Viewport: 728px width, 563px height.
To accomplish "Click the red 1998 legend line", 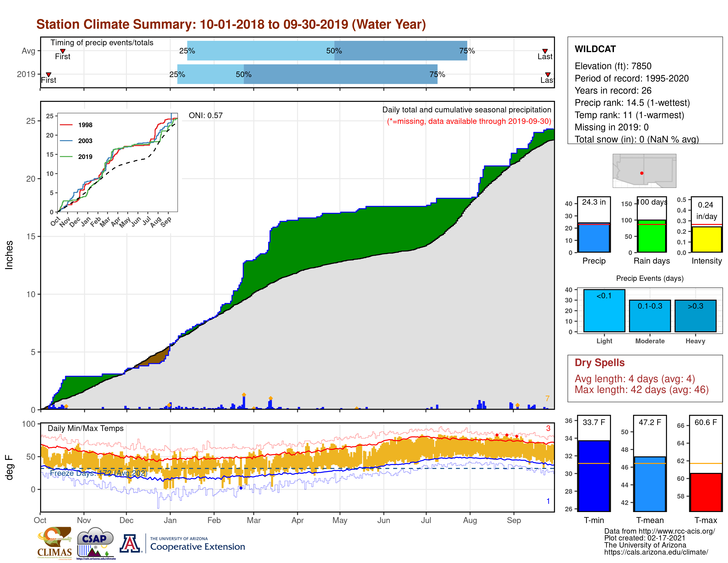I will coord(66,125).
